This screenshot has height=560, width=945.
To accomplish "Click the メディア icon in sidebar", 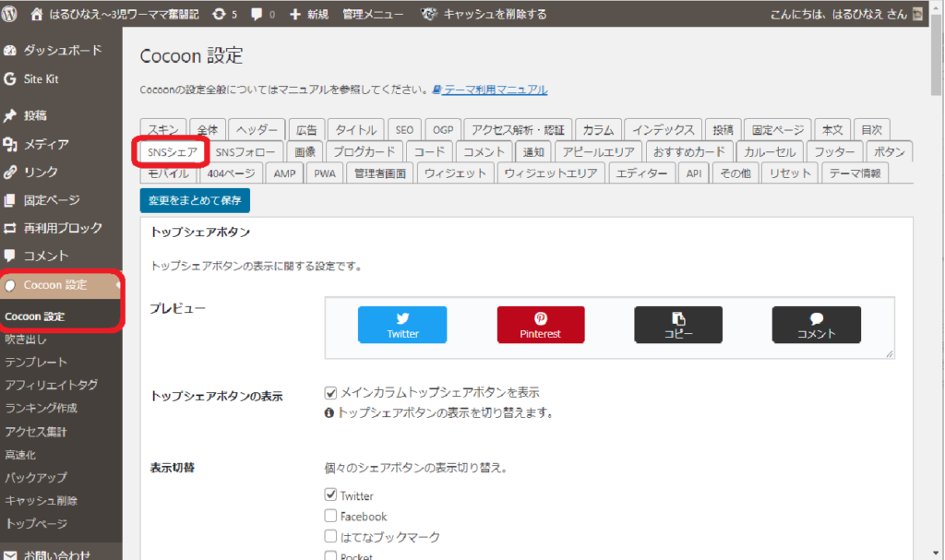I will tap(9, 144).
